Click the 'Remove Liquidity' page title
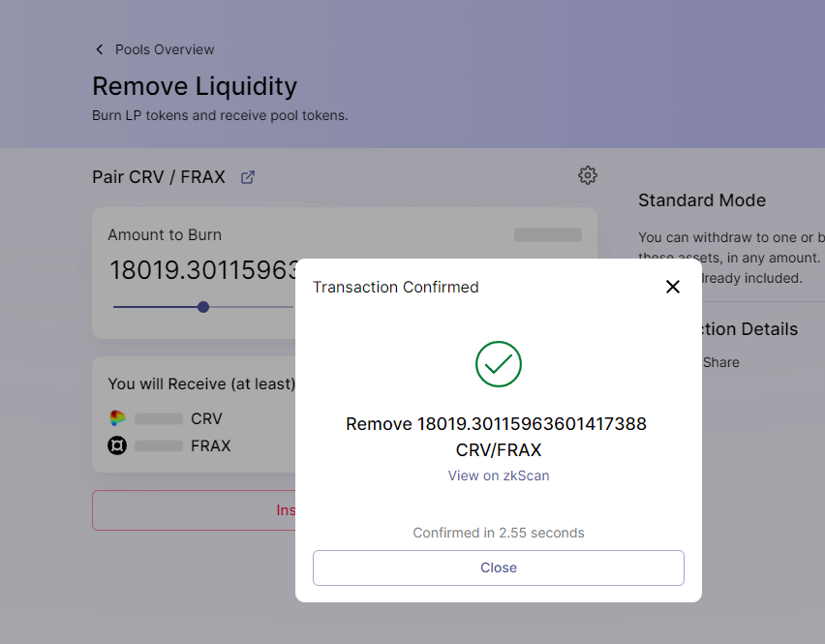This screenshot has width=825, height=644. pos(195,86)
